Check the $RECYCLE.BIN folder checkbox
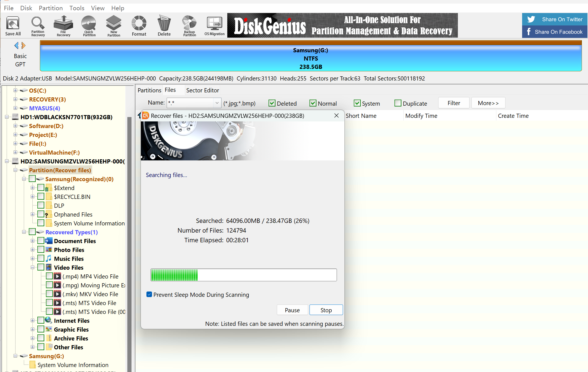 41,196
